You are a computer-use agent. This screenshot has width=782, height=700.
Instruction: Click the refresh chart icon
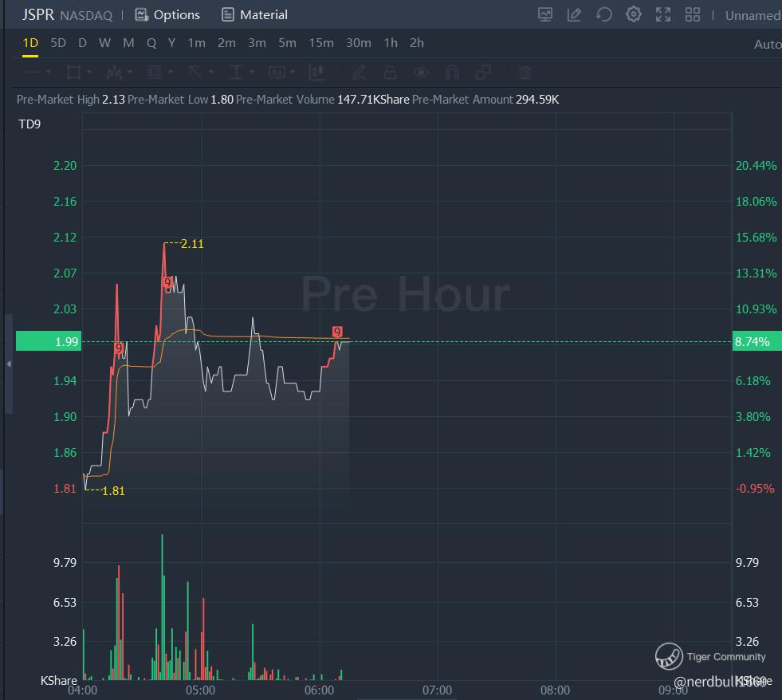[x=604, y=14]
